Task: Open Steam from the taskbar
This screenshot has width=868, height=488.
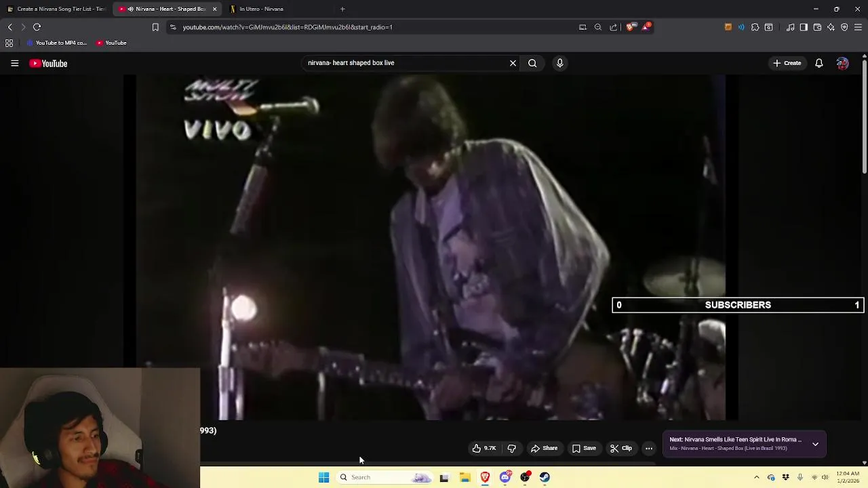Action: click(545, 477)
